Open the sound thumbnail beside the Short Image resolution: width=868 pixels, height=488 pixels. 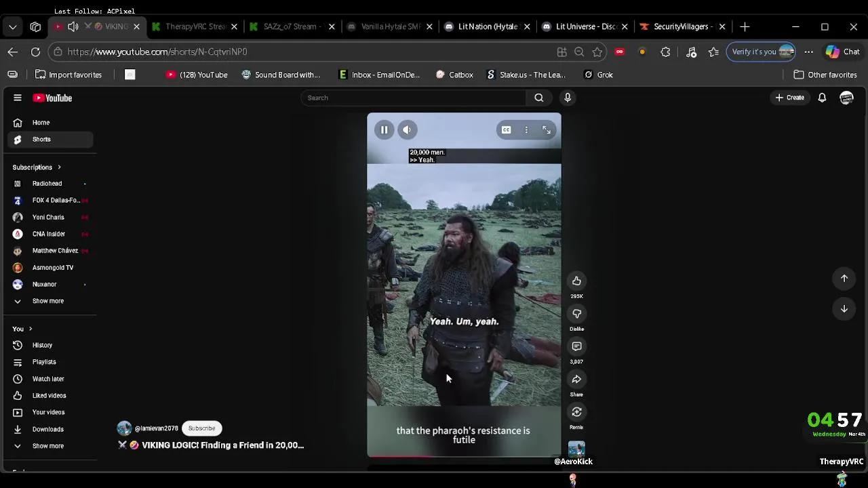click(576, 449)
